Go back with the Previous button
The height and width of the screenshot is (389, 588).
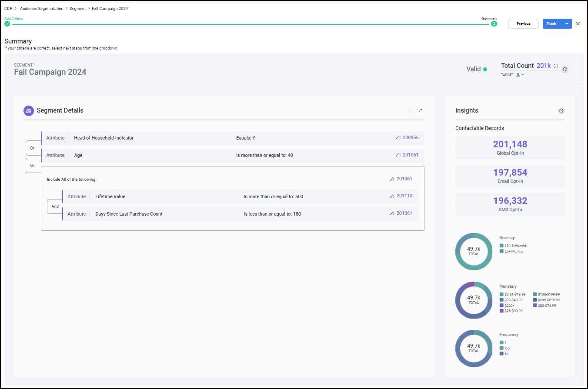(x=523, y=24)
